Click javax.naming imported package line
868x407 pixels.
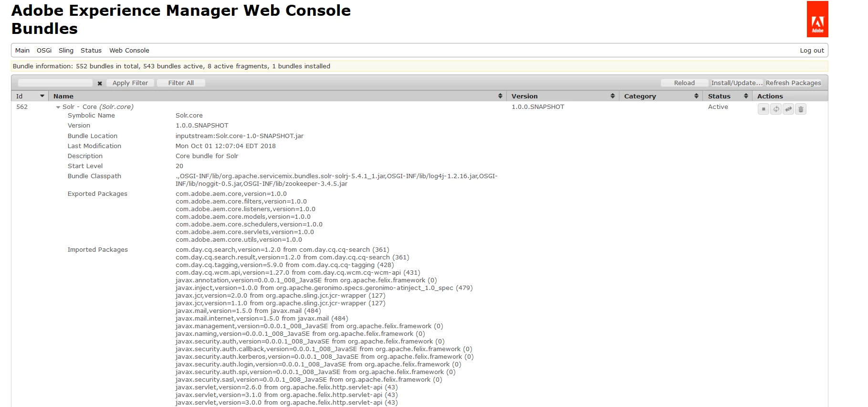[300, 334]
